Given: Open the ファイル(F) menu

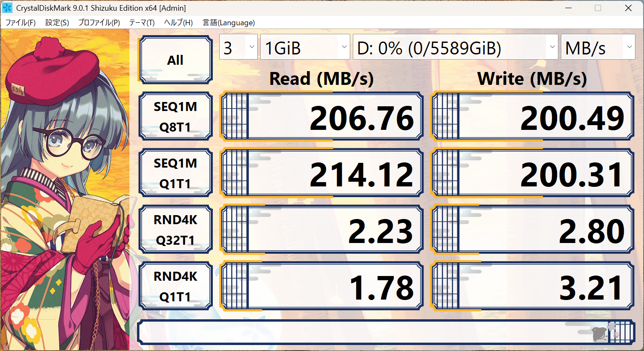Looking at the screenshot, I should (20, 23).
